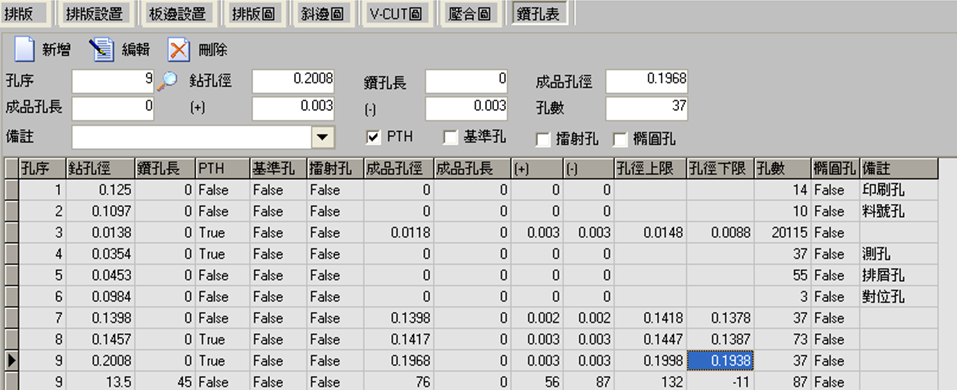
Task: Click the 孔數 input field showing 37
Action: [x=646, y=109]
